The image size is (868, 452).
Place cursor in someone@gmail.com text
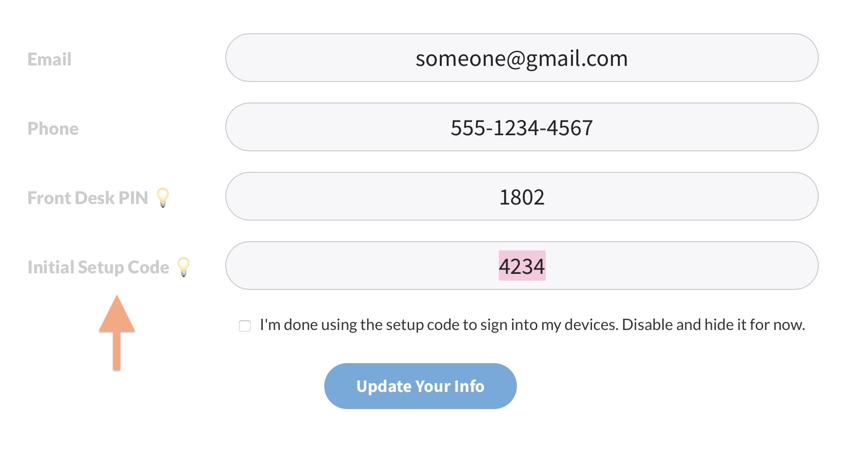pyautogui.click(x=521, y=59)
